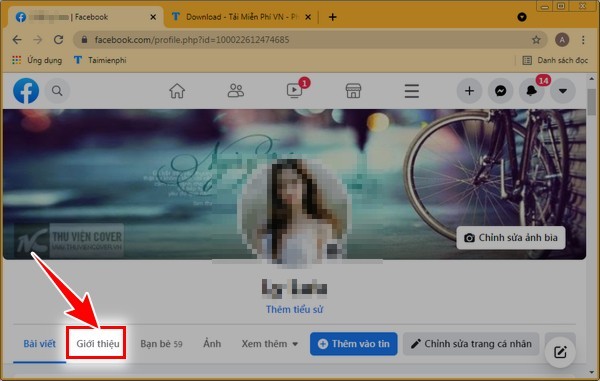Viewport: 600px width, 381px height.
Task: Open the Giới thiệu profile tab
Action: click(x=98, y=344)
